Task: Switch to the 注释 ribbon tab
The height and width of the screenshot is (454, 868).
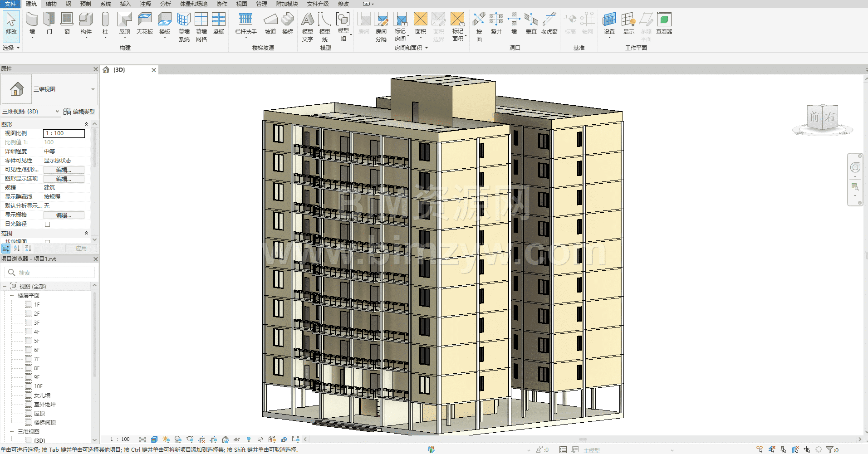Action: tap(145, 4)
